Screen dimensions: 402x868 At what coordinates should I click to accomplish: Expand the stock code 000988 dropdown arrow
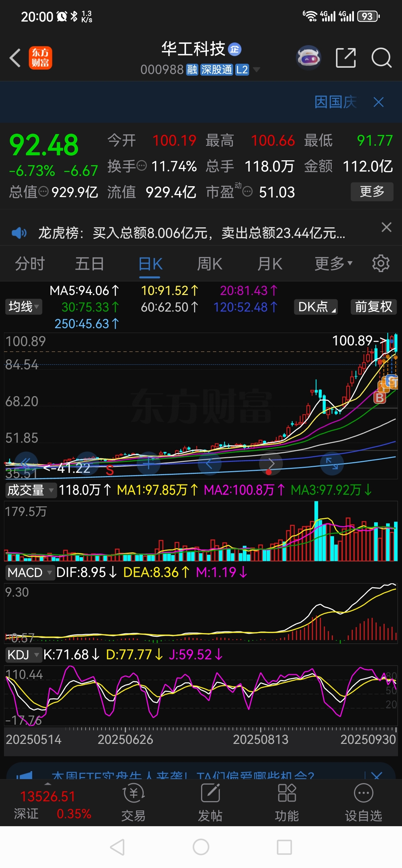click(256, 69)
